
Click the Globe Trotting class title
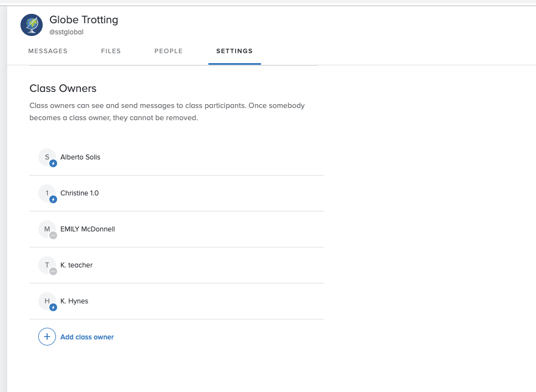(x=84, y=20)
